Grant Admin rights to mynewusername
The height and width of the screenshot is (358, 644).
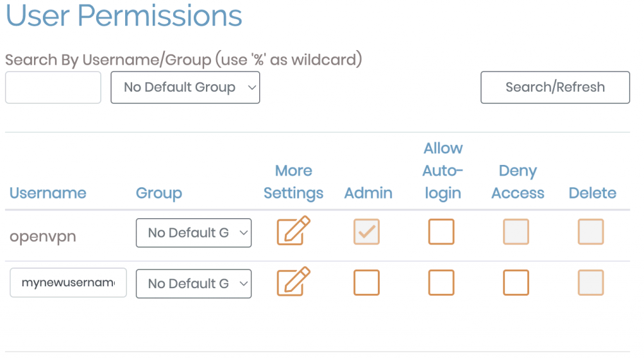[367, 282]
